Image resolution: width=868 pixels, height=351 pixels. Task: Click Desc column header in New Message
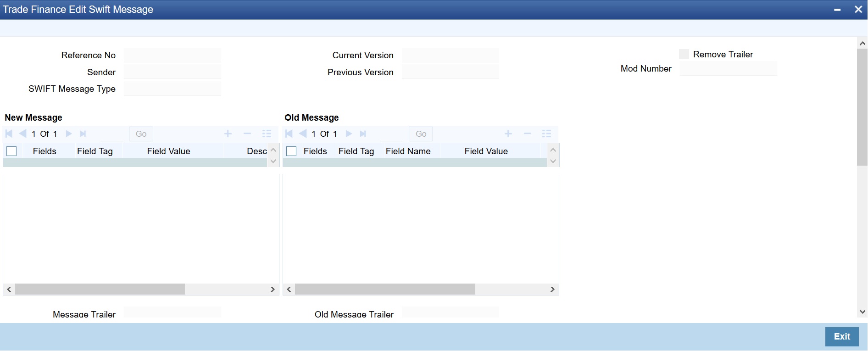pos(257,151)
